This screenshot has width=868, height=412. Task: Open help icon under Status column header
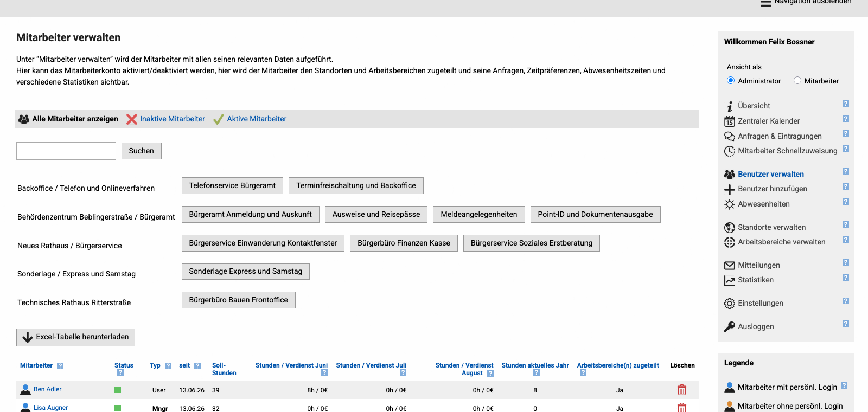click(x=120, y=372)
